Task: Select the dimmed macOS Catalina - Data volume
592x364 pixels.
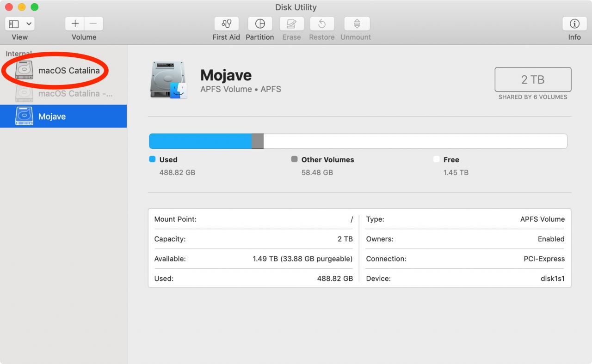Action: pos(63,93)
